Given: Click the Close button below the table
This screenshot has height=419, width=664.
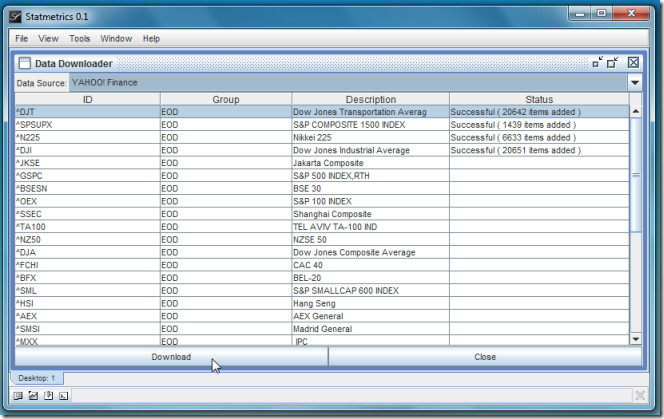Looking at the screenshot, I should coord(485,357).
